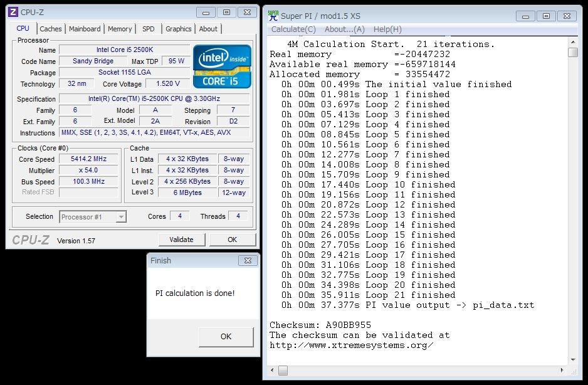Screen dimensions: 588x385
Task: Click the Max TDP value '95 W'
Action: click(x=176, y=61)
